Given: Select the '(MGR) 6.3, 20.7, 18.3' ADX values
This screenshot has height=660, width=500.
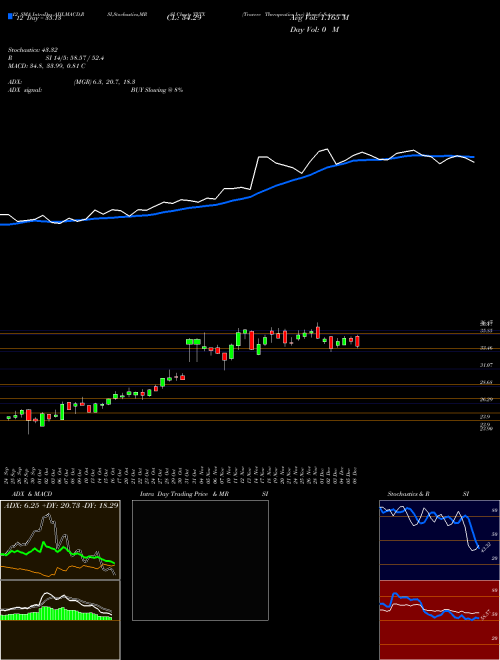Looking at the screenshot, I should [104, 82].
